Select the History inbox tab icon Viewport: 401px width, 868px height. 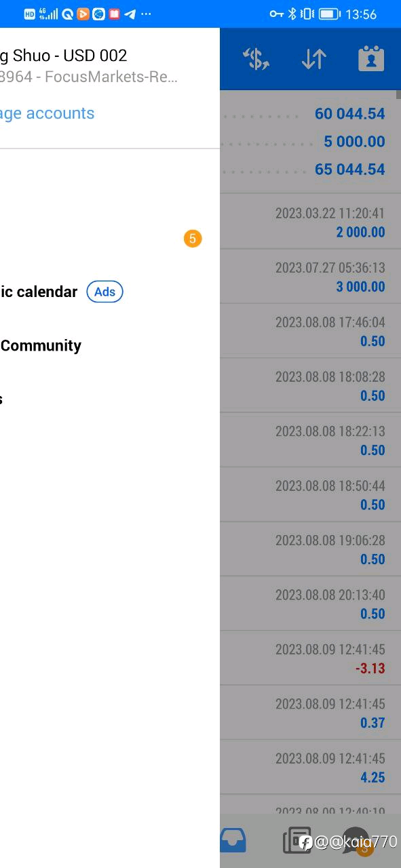point(233,842)
